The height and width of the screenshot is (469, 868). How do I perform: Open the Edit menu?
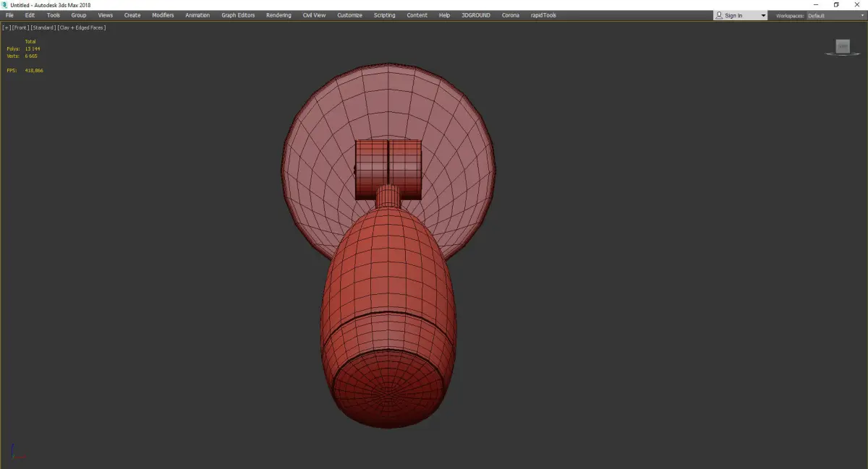click(30, 15)
